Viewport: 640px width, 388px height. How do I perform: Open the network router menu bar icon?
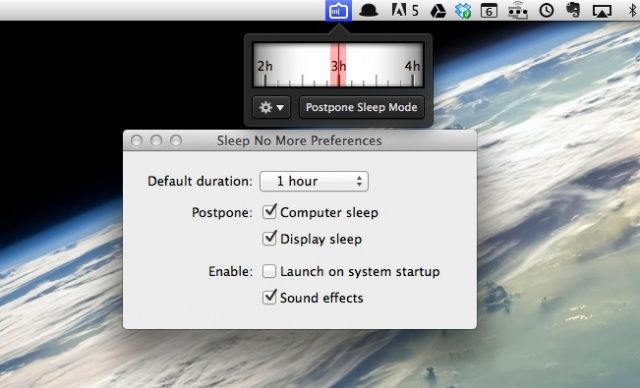518,11
